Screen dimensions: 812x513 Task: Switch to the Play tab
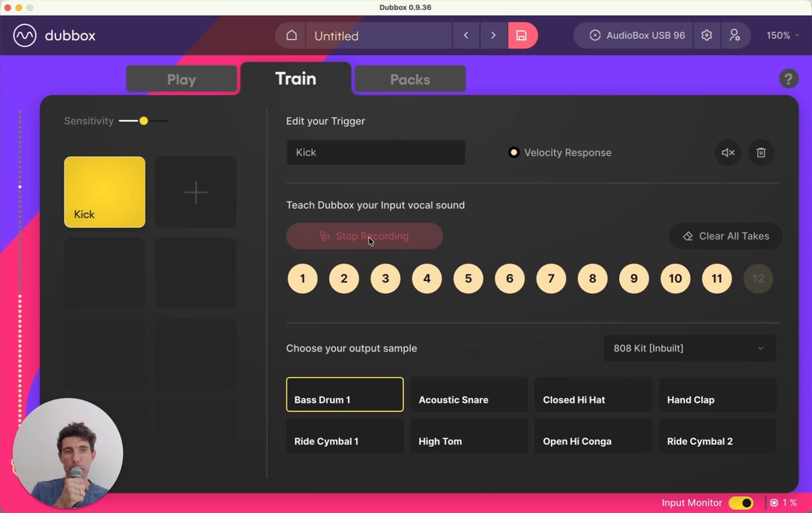pyautogui.click(x=182, y=80)
